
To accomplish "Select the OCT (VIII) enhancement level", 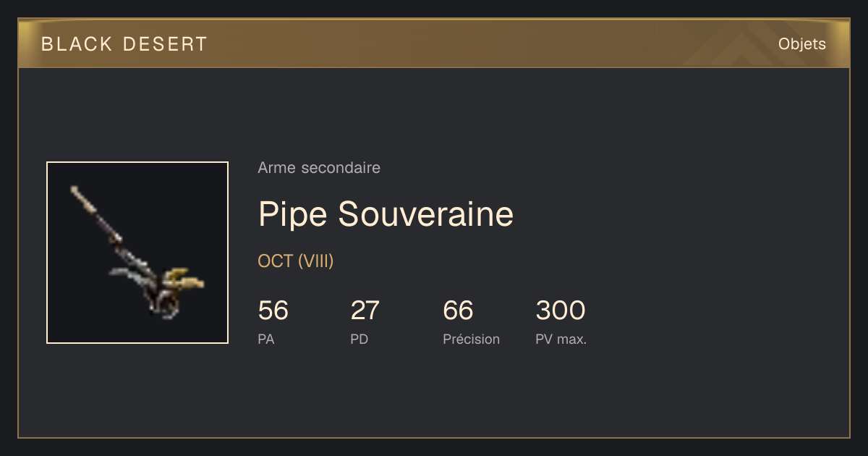I will point(296,261).
